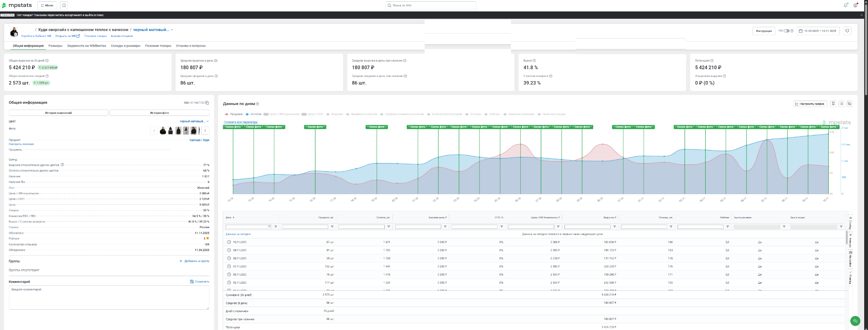Open the date range picker
This screenshot has width=868, height=330.
point(817,31)
